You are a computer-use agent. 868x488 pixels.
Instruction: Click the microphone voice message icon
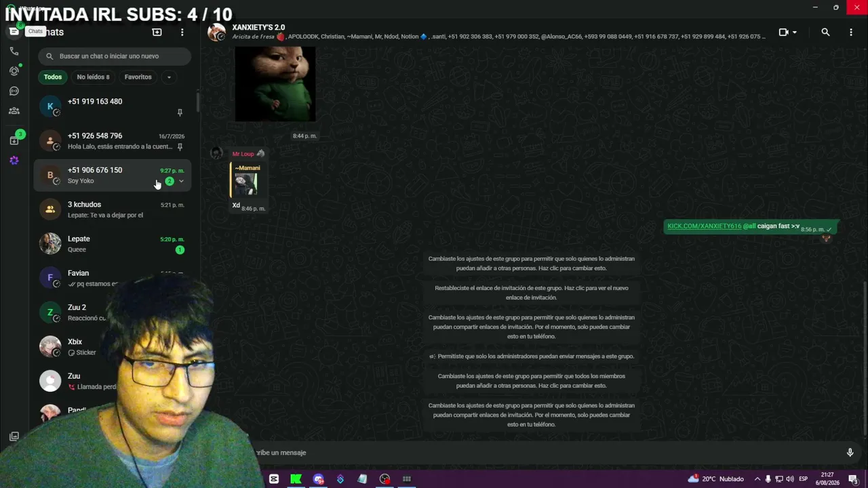[850, 452]
